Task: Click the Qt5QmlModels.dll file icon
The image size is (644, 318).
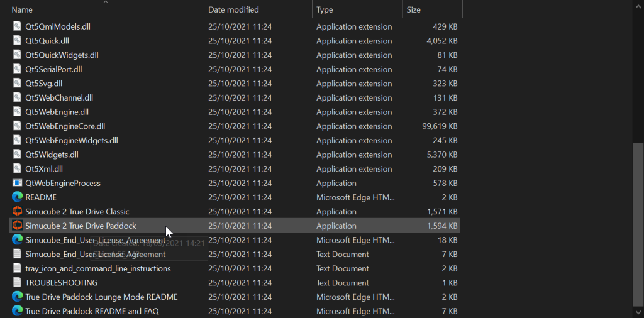Action: pyautogui.click(x=17, y=26)
